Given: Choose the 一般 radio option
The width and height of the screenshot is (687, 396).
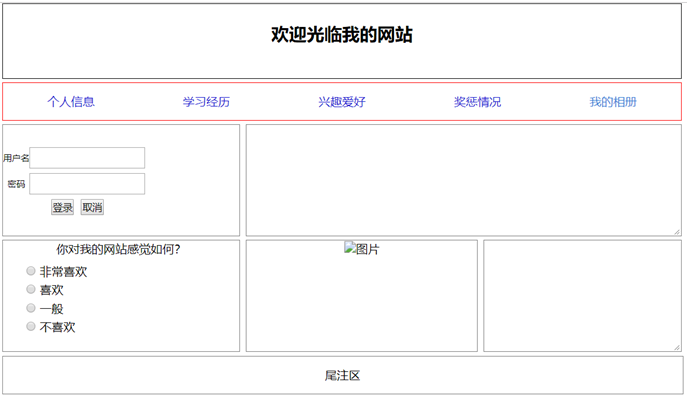Looking at the screenshot, I should [31, 308].
